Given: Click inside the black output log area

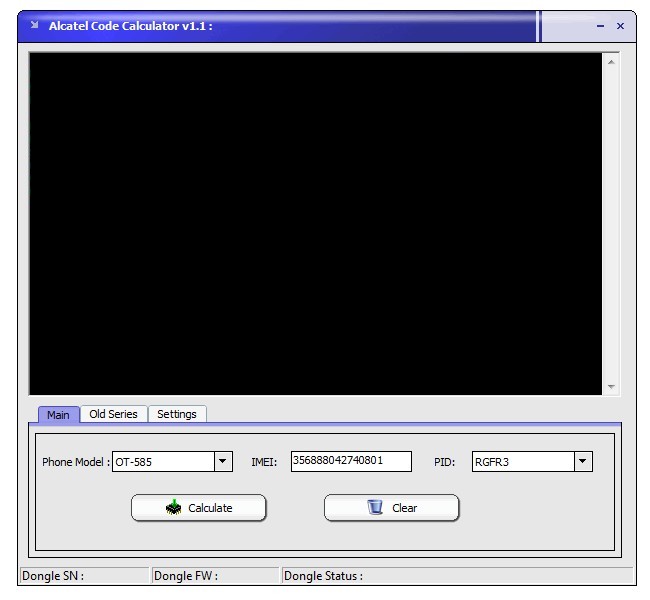Looking at the screenshot, I should pos(315,224).
